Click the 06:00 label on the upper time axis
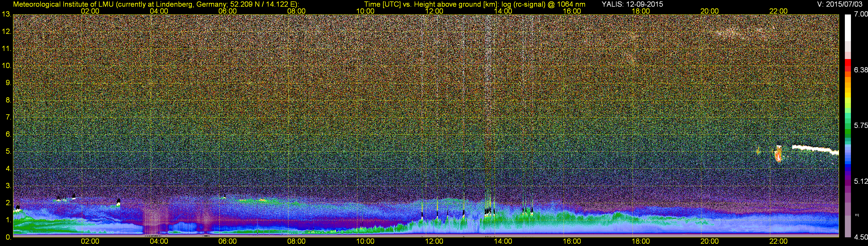 click(x=228, y=11)
